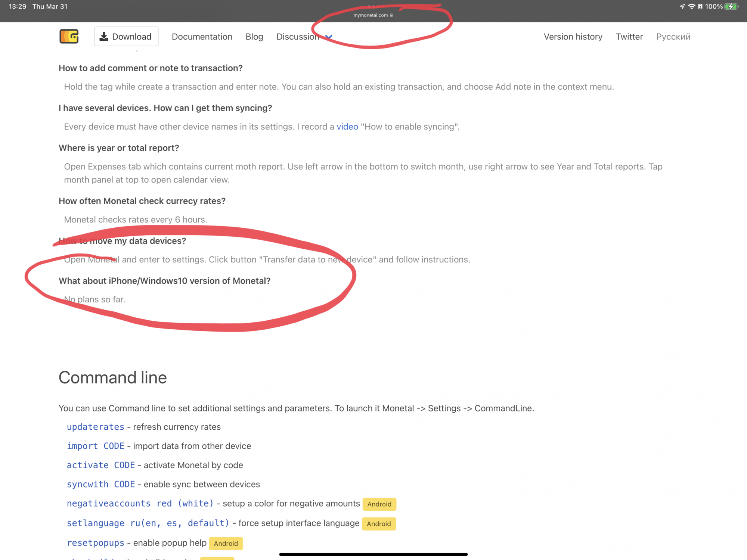Image resolution: width=747 pixels, height=560 pixels.
Task: Select the 'How to add comment or note to transaction?' heading
Action: coord(151,68)
